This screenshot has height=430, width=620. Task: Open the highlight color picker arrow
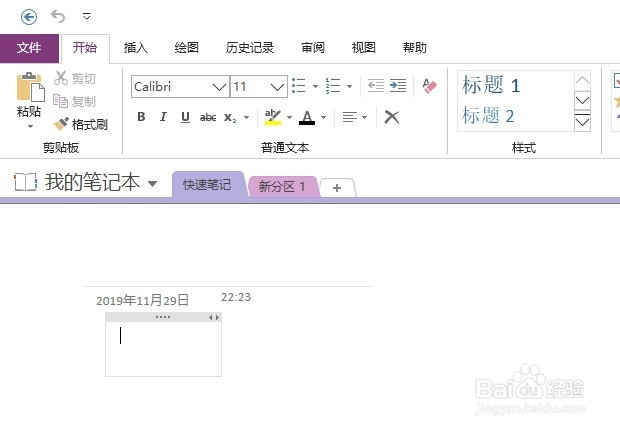coord(289,117)
